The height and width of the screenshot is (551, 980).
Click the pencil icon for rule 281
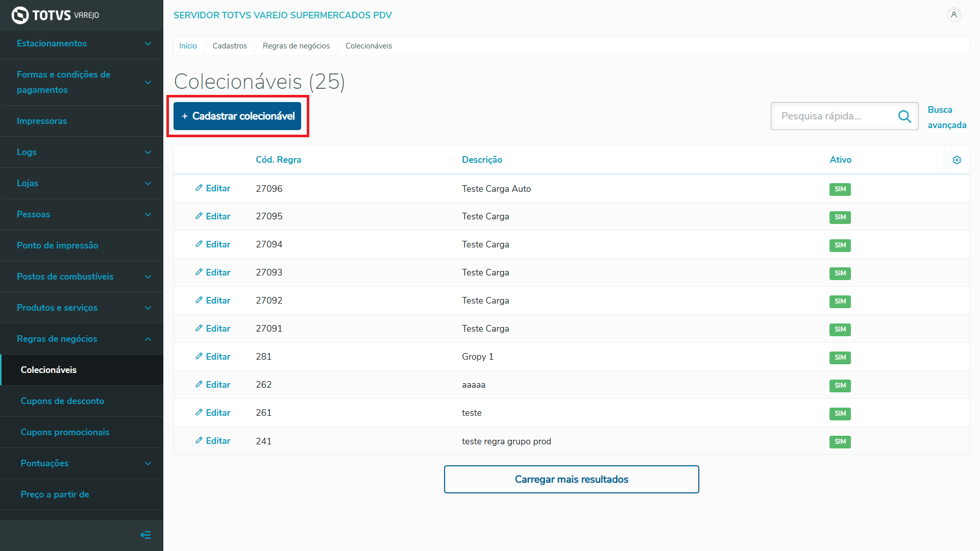pyautogui.click(x=199, y=357)
